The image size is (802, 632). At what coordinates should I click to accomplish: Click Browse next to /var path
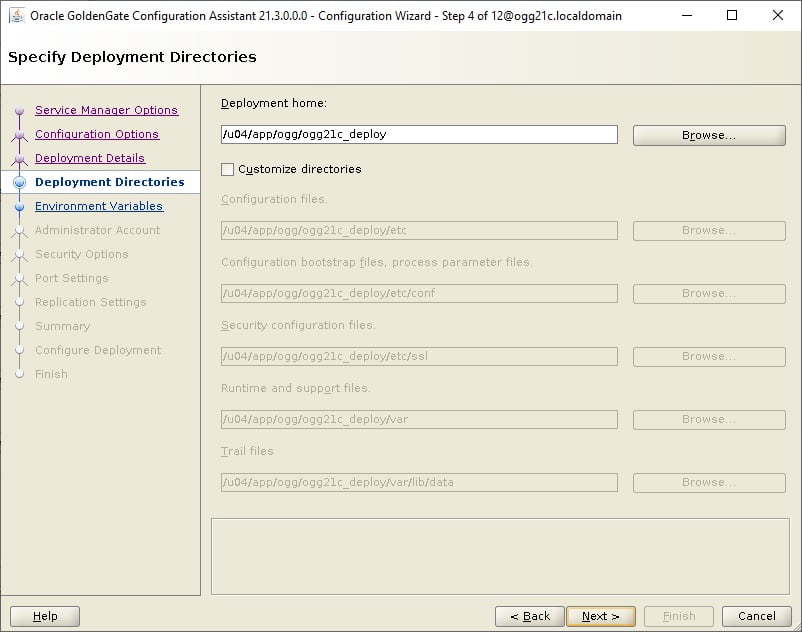709,420
